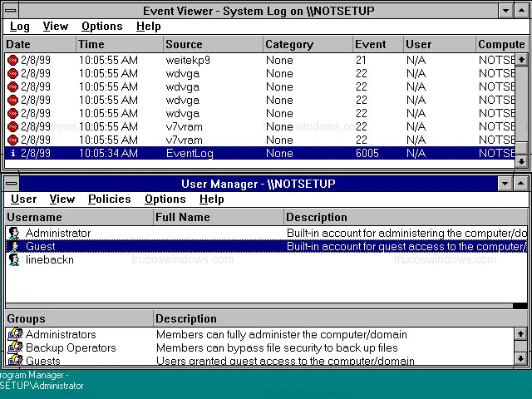Select the Administrator user icon
The height and width of the screenshot is (399, 532).
click(14, 234)
